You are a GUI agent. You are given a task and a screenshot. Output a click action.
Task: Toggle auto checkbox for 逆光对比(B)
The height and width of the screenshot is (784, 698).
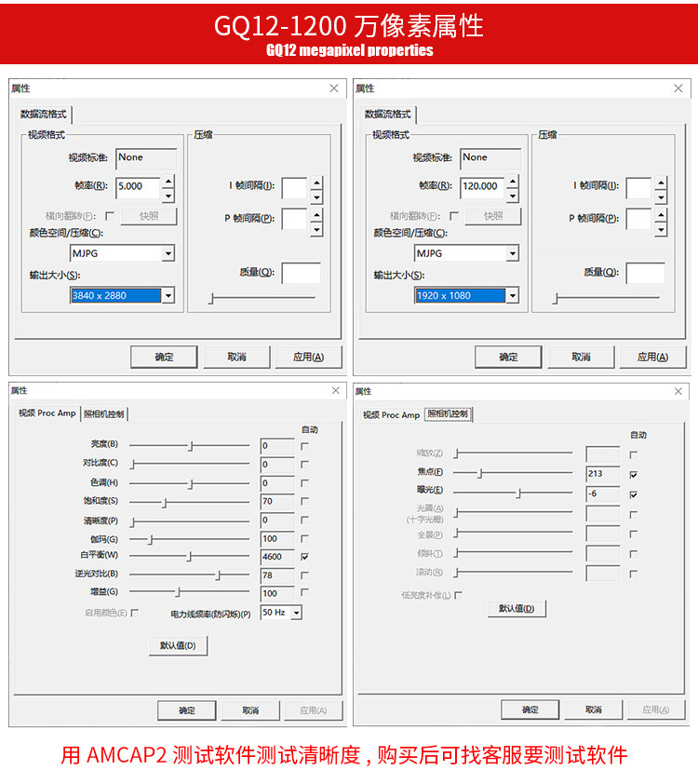point(304,575)
